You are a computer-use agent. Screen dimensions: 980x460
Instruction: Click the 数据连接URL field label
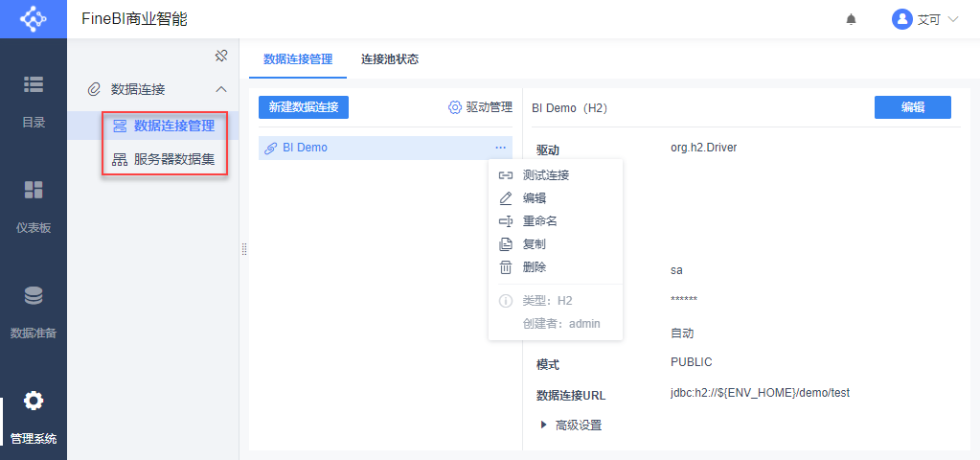pyautogui.click(x=571, y=396)
